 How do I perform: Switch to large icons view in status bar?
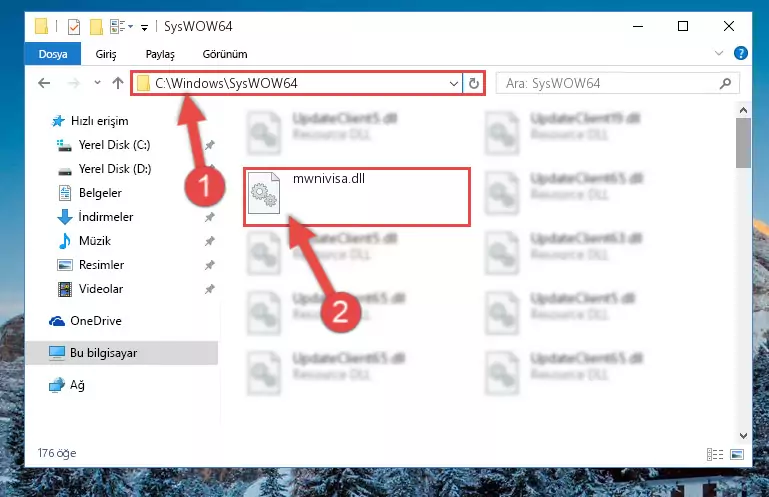point(737,454)
